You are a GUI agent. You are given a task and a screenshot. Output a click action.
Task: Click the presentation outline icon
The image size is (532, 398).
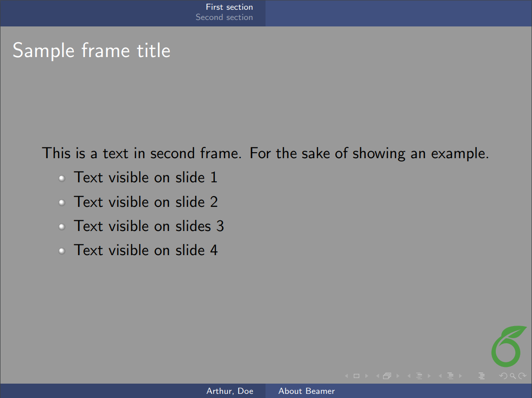coord(481,376)
